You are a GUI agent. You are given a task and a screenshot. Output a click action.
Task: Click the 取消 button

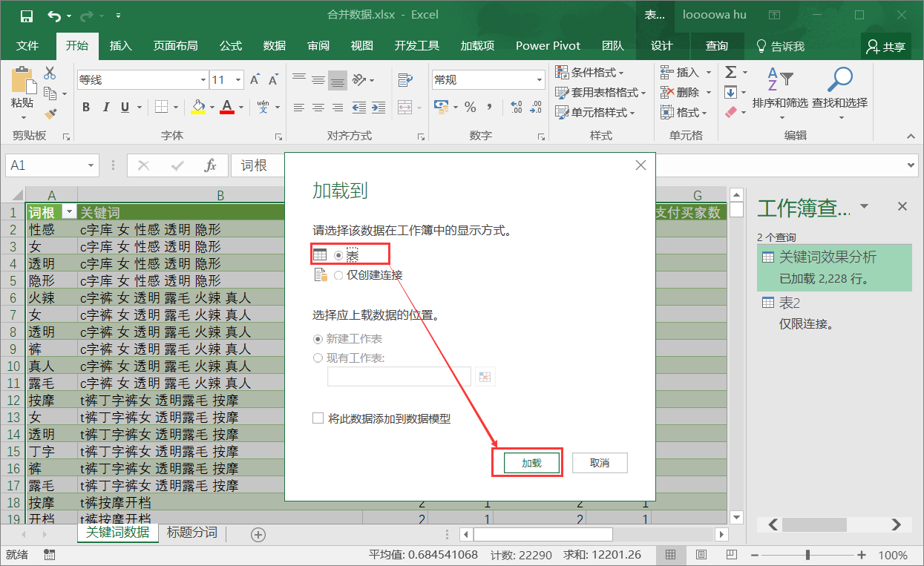click(600, 463)
